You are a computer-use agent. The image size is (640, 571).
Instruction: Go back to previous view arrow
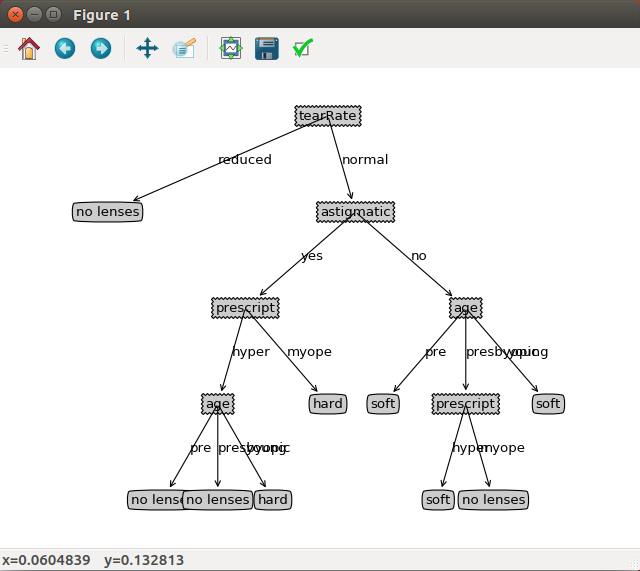[x=65, y=48]
